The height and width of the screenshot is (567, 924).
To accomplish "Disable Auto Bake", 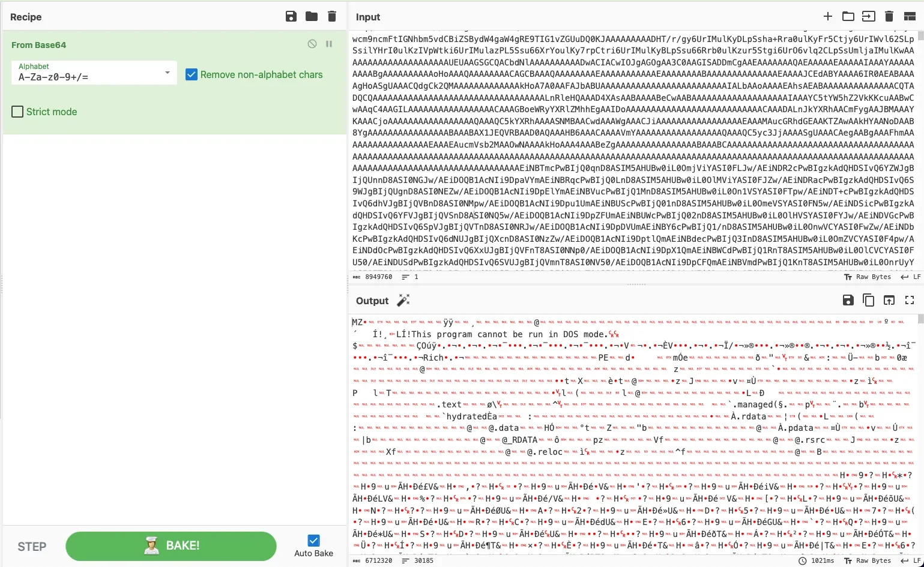I will coord(313,541).
